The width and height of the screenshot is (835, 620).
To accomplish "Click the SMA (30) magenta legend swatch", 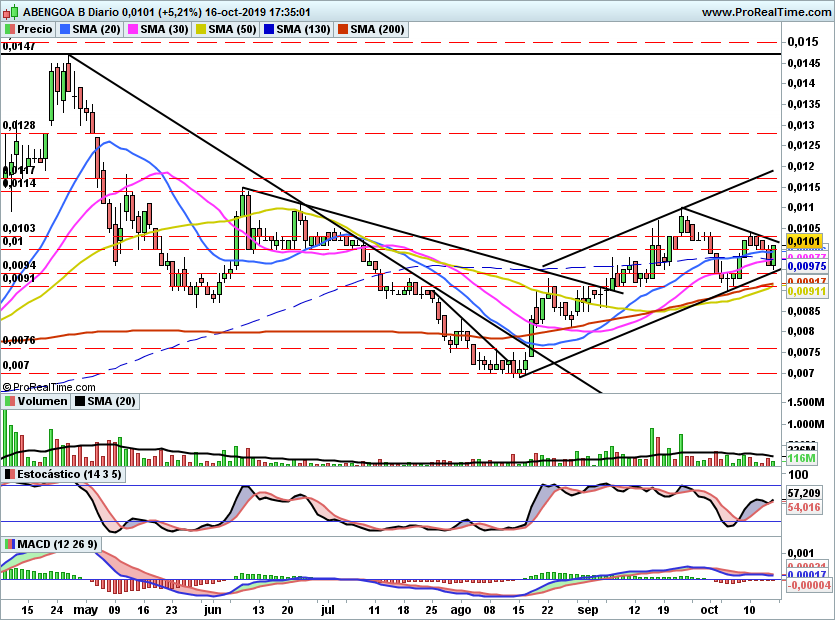I will point(133,29).
